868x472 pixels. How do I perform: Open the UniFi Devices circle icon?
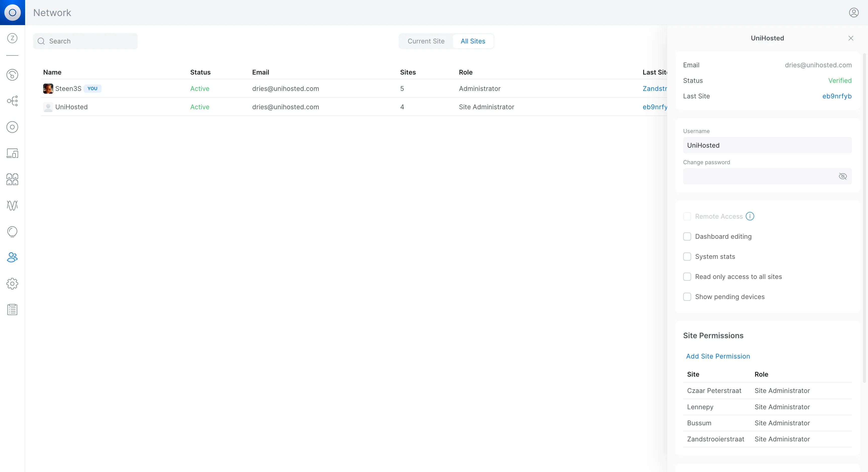(x=13, y=127)
